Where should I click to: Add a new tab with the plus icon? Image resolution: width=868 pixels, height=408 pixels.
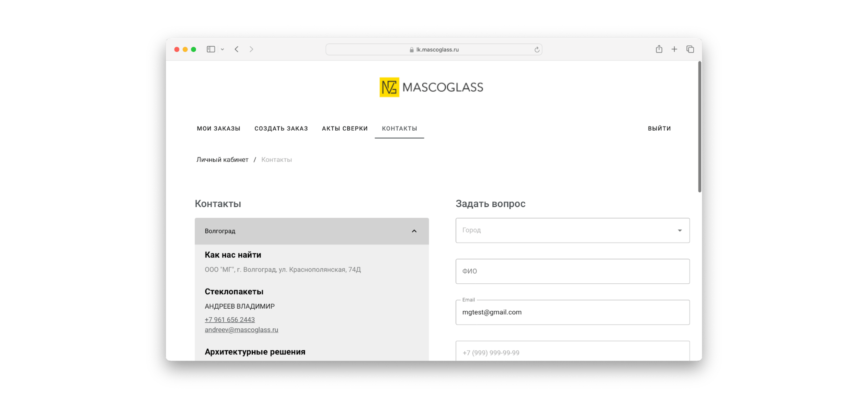click(674, 49)
